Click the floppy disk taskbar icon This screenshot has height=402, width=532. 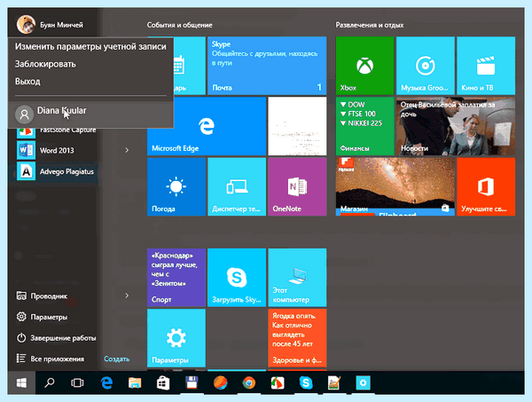[192, 383]
